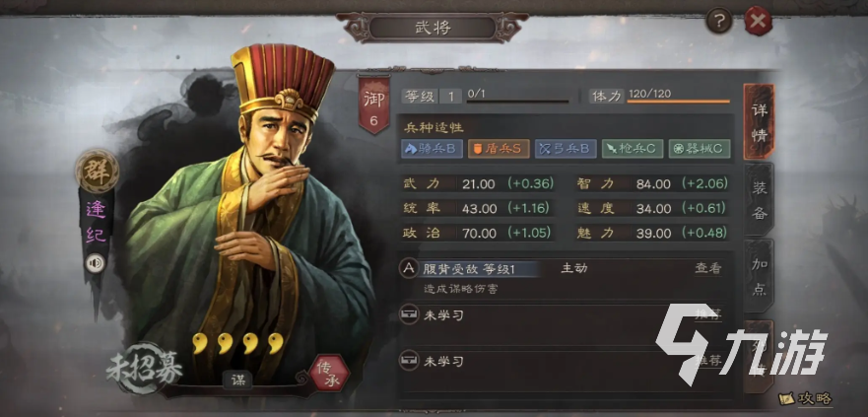The width and height of the screenshot is (868, 417).
Task: Switch to the 加点 side tab
Action: 759,275
